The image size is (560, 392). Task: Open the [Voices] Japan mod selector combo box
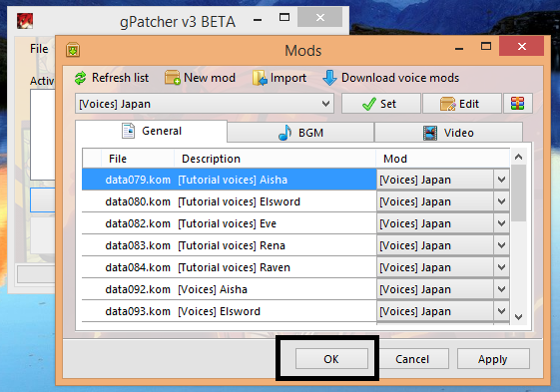point(205,104)
